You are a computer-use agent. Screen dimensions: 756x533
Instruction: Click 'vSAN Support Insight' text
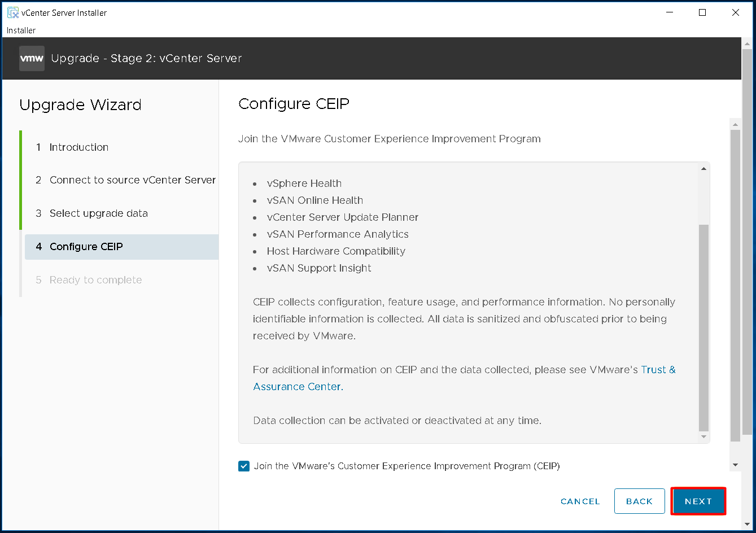tap(319, 268)
